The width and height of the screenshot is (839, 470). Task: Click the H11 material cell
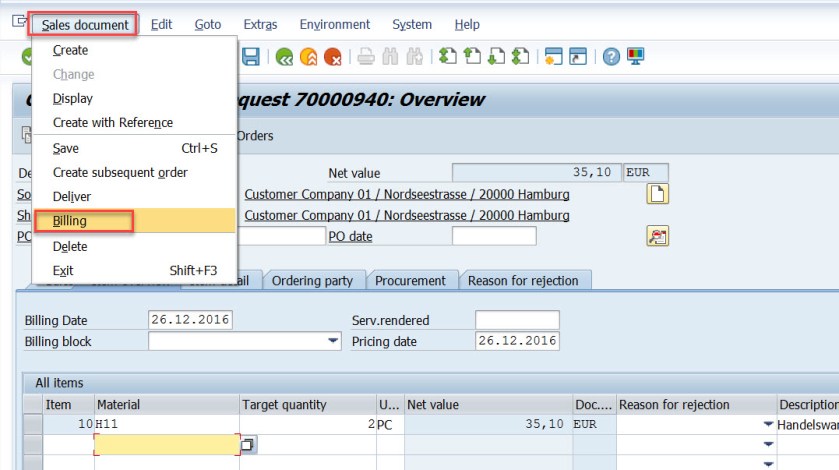[x=167, y=424]
